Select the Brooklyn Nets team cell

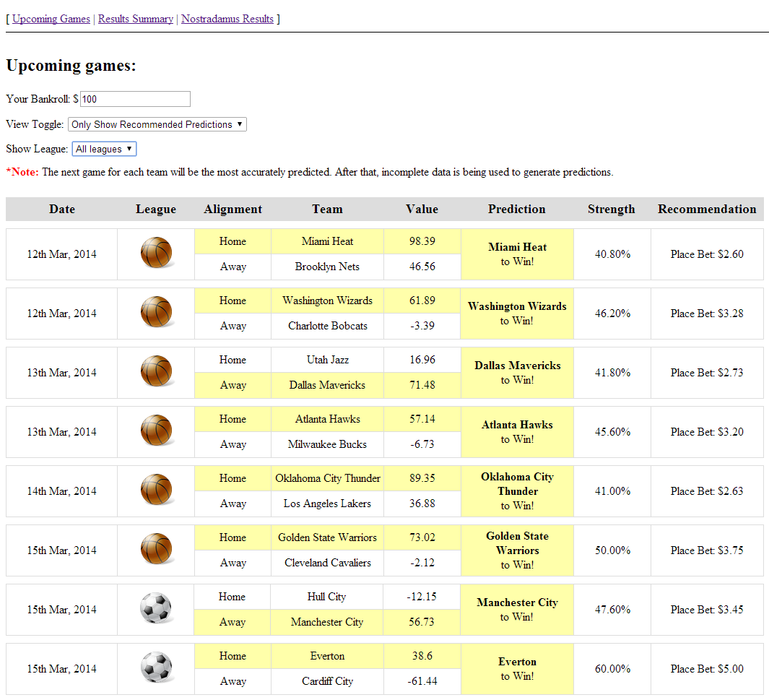[328, 267]
